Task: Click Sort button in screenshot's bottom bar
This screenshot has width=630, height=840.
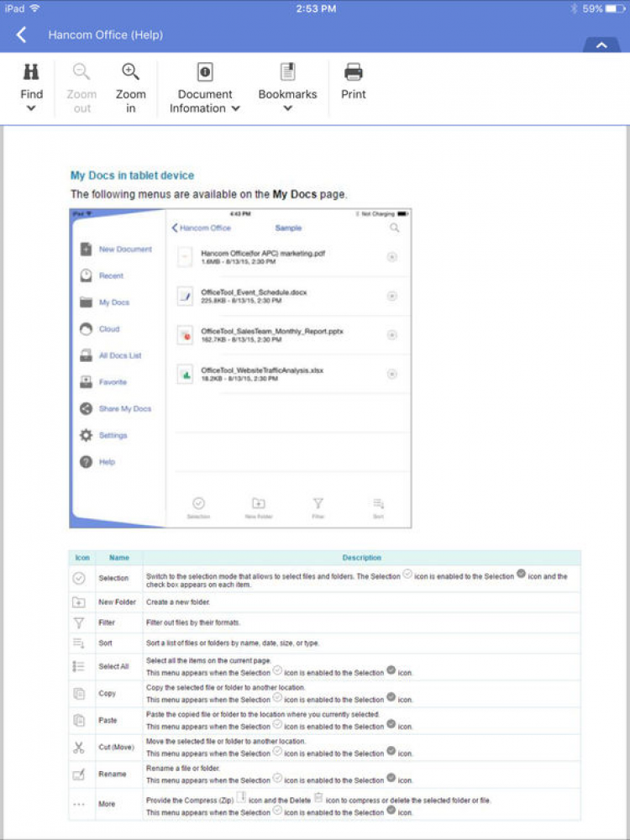Action: (379, 508)
